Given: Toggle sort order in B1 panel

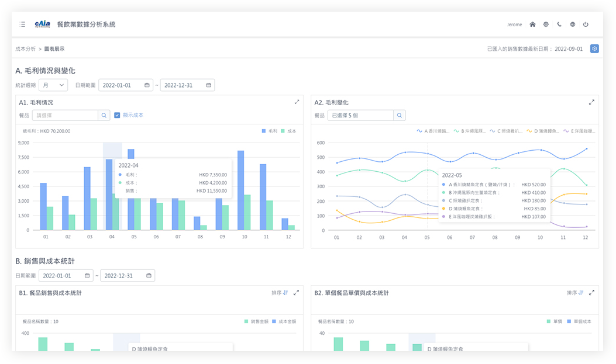Looking at the screenshot, I should (x=280, y=293).
